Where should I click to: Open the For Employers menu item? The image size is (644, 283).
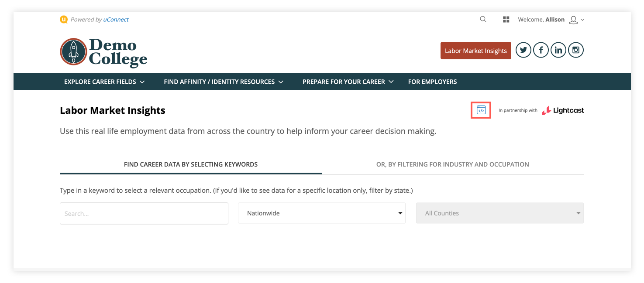click(x=432, y=82)
